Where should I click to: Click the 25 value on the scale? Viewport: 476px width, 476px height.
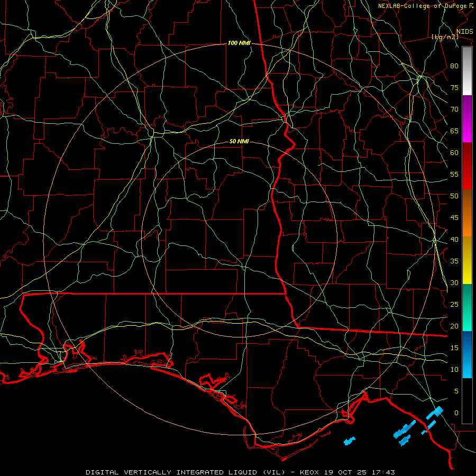coord(454,305)
